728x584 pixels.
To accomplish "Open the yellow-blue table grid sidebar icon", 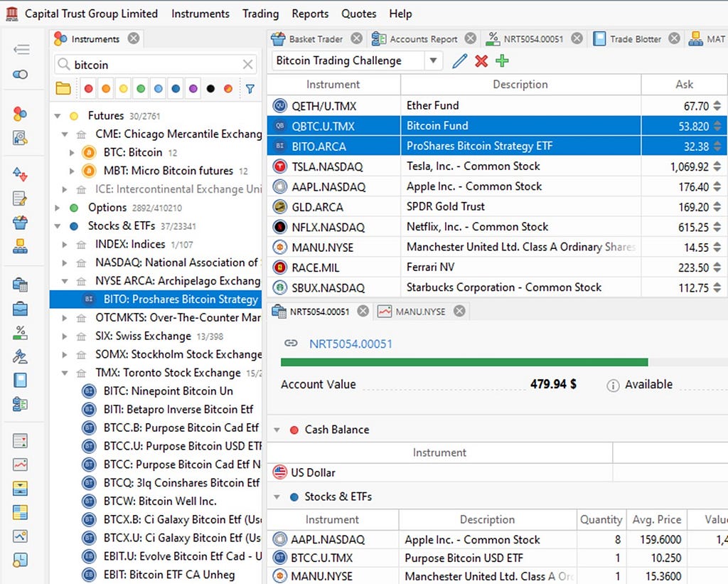I will (x=20, y=512).
